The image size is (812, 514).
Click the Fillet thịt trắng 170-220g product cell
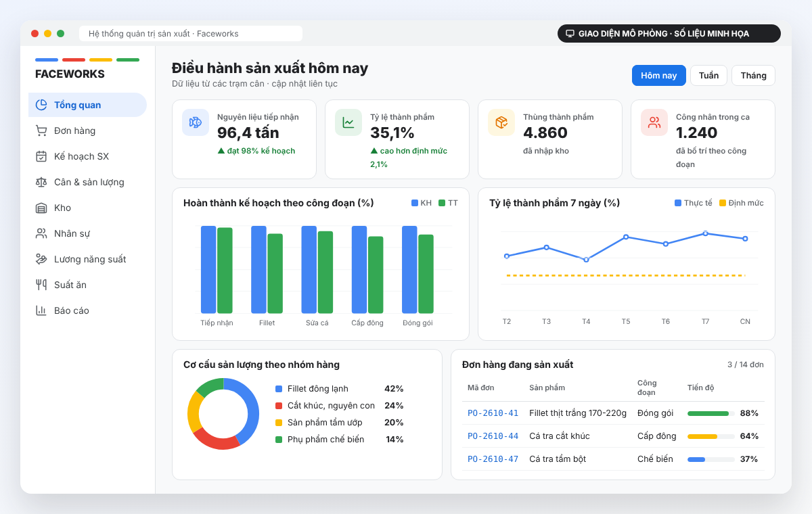[x=578, y=413]
